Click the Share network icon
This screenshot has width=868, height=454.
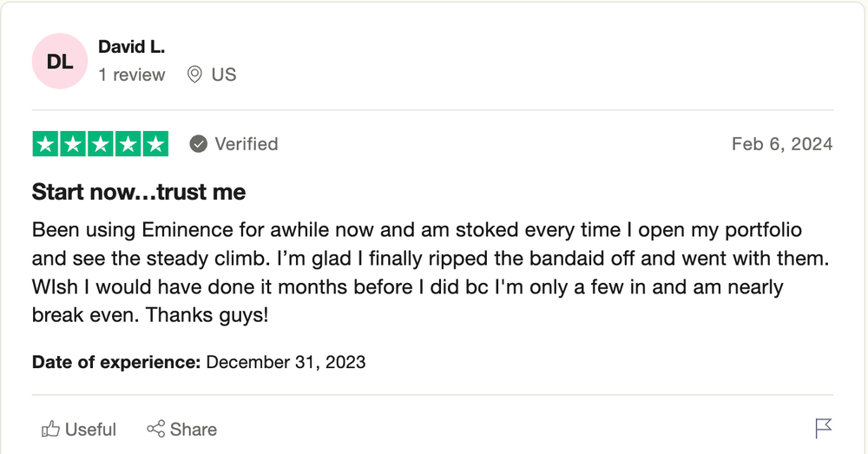pos(156,429)
